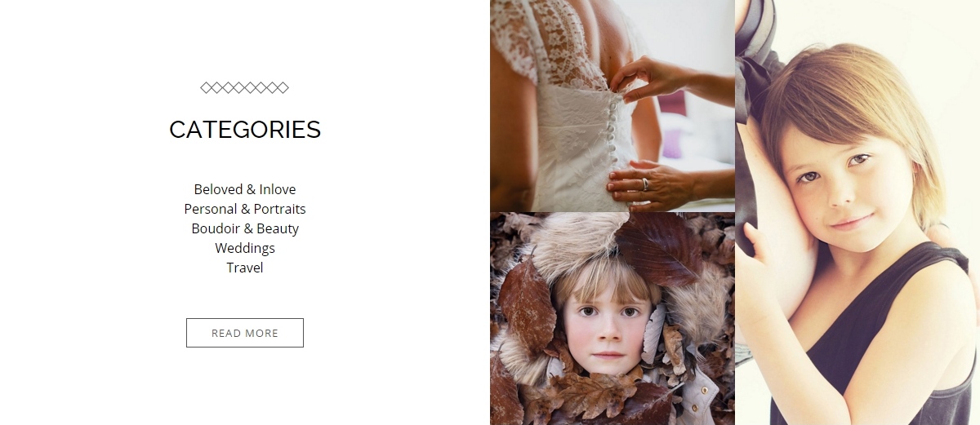Click the ring on the hand in wedding photo
The width and height of the screenshot is (980, 425).
[x=646, y=184]
